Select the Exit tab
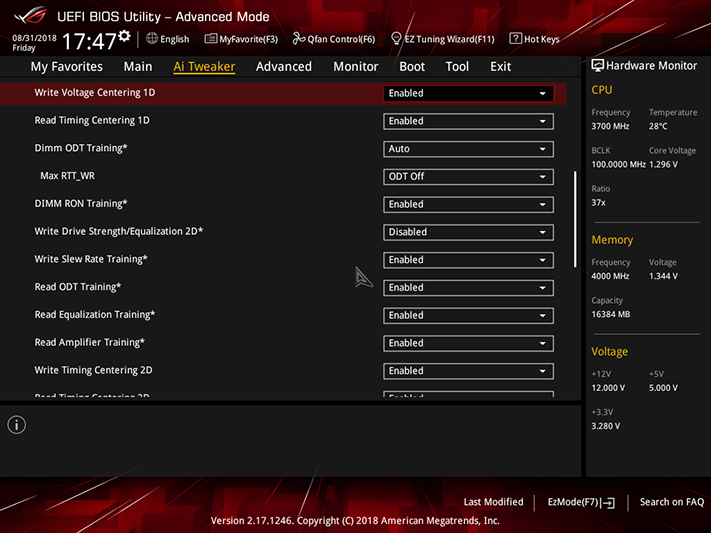This screenshot has width=711, height=533. point(500,67)
